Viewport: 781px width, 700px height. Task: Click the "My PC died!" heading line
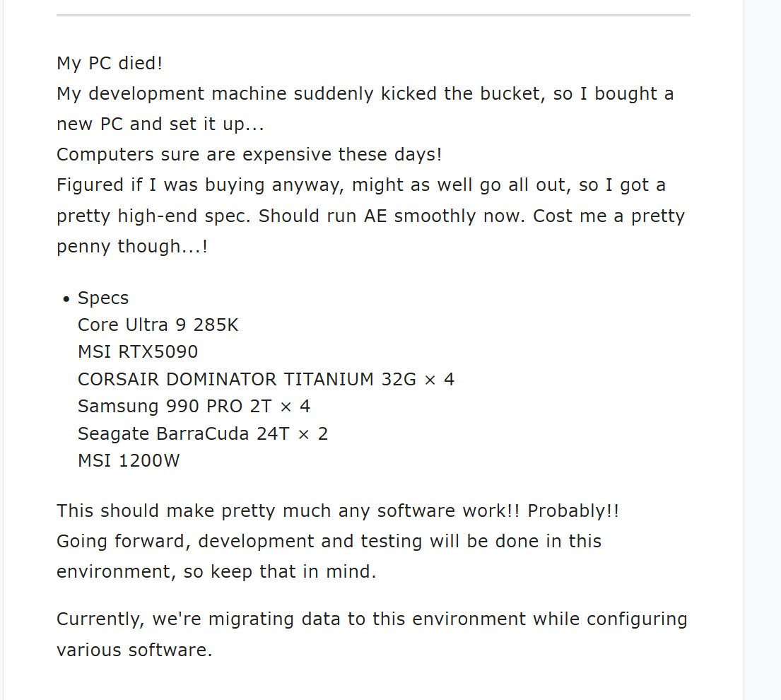point(110,63)
